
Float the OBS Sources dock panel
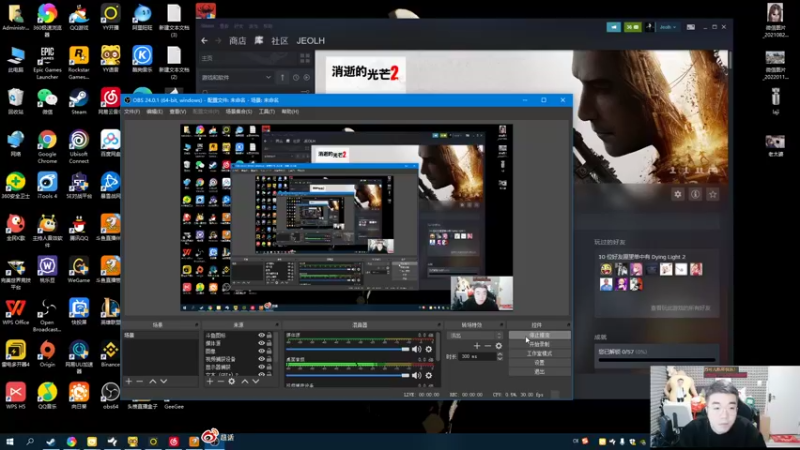pos(277,325)
